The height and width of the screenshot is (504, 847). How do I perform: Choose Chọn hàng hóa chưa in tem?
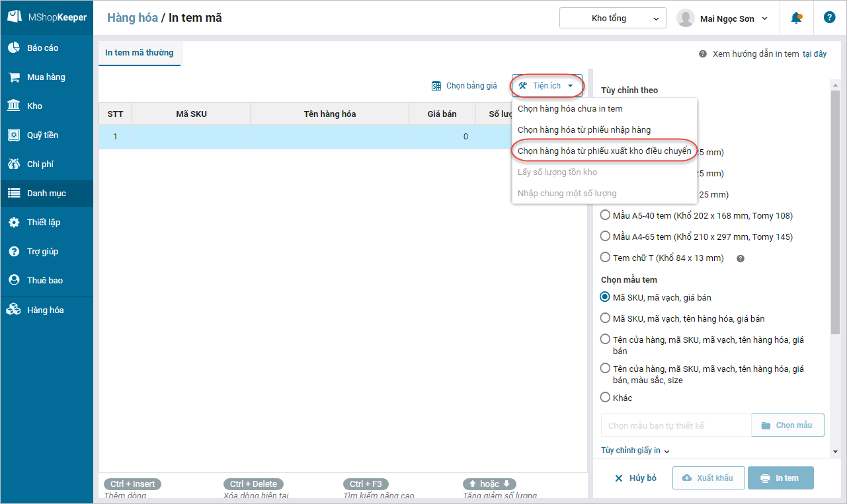[x=604, y=109]
